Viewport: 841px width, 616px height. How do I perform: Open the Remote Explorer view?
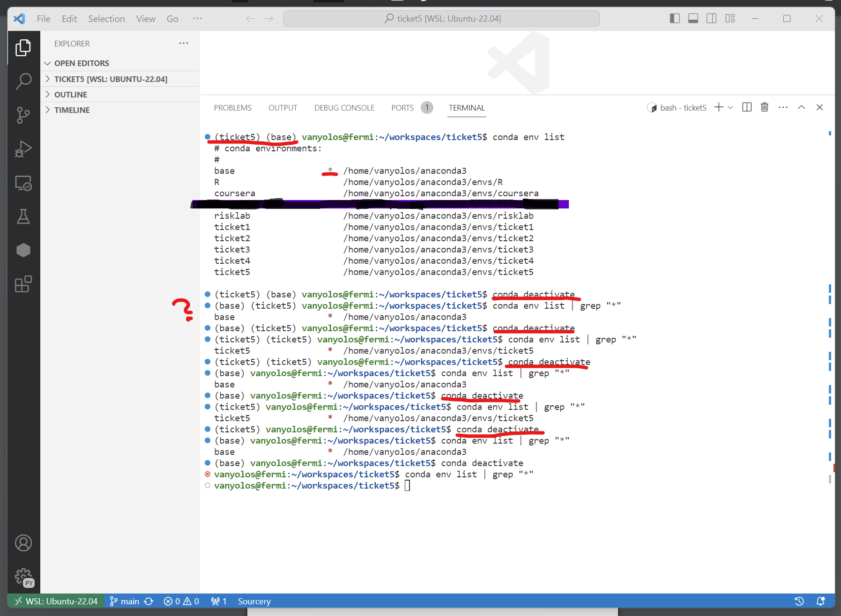pos(23,183)
